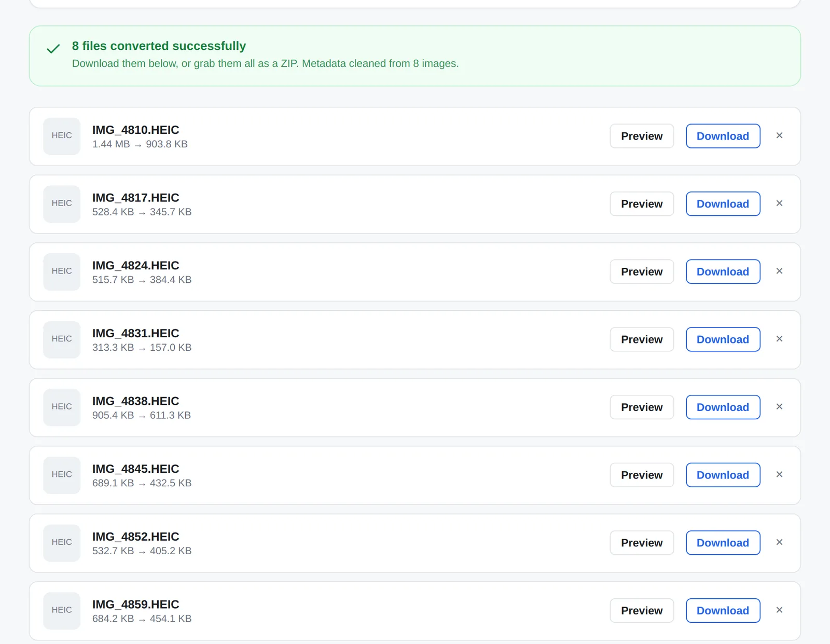830x644 pixels.
Task: Remove IMG_4824.HEIC with its X icon
Action: [x=779, y=271]
